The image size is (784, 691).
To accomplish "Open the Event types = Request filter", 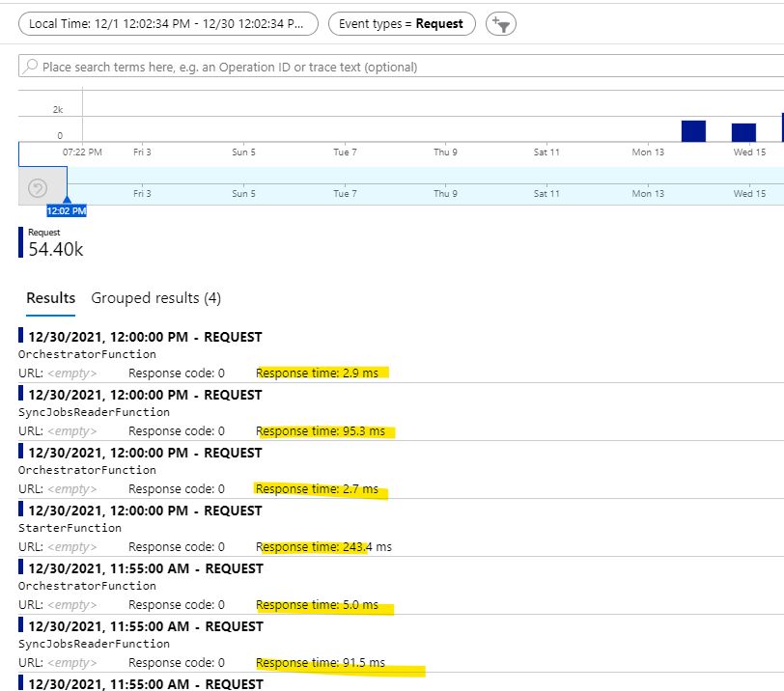I will (402, 23).
